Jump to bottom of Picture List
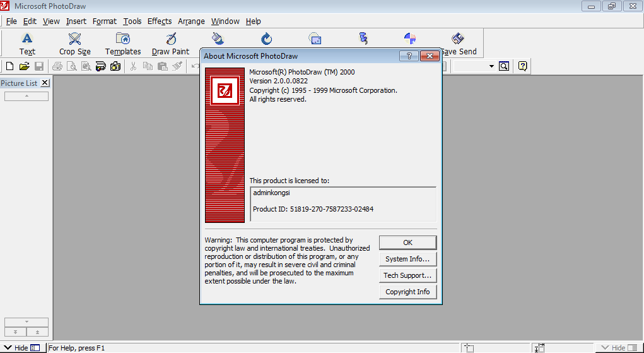 click(x=15, y=332)
